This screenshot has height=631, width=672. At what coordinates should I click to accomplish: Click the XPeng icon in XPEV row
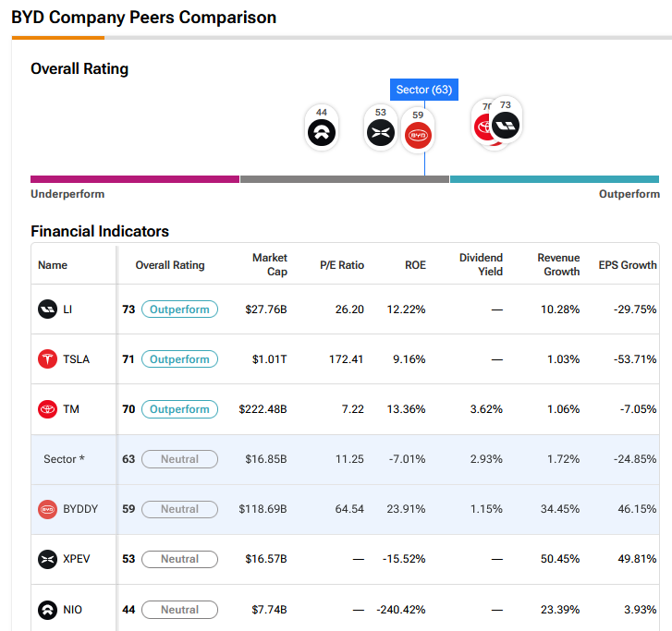point(47,559)
